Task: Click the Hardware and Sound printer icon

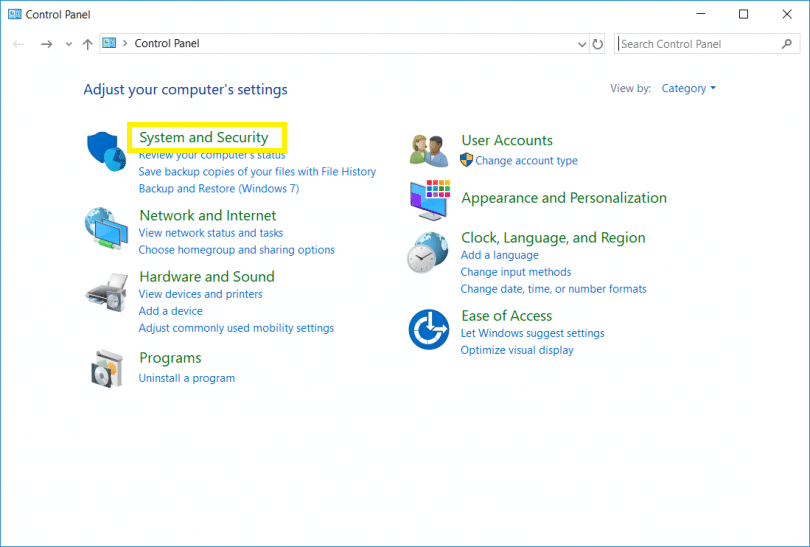Action: [107, 292]
